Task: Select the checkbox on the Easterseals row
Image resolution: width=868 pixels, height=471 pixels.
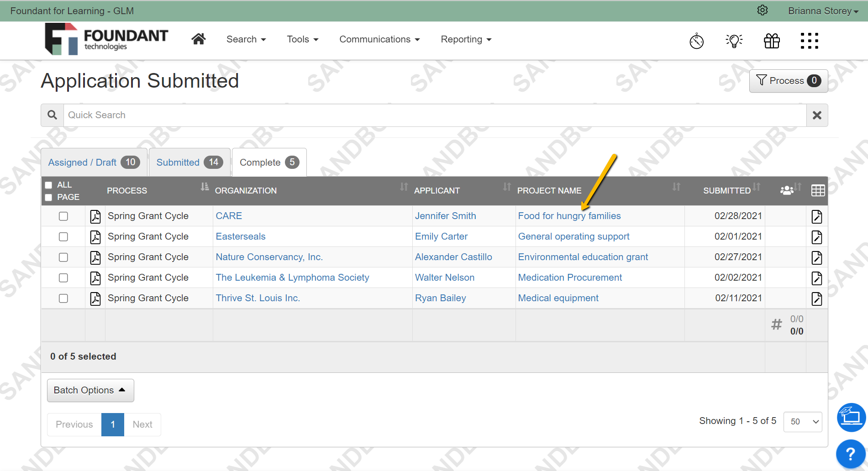Action: (x=63, y=236)
